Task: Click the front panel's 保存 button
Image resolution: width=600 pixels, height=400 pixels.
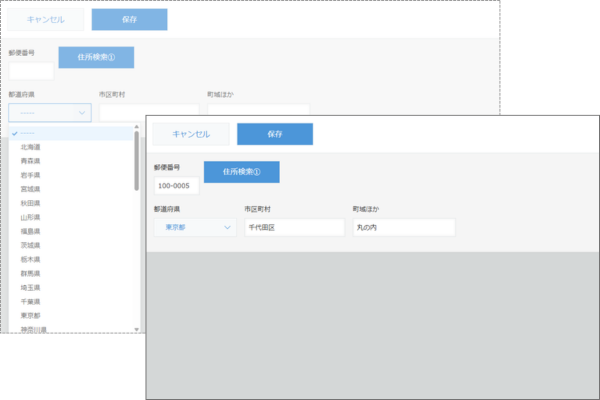Action: [274, 134]
